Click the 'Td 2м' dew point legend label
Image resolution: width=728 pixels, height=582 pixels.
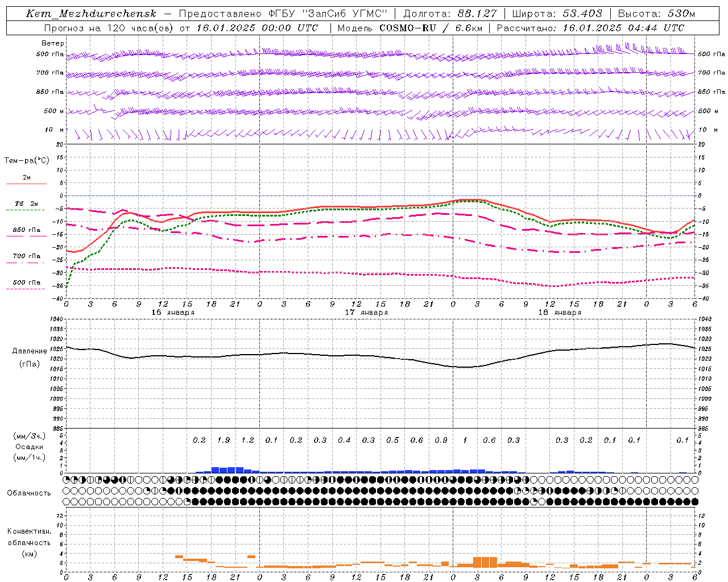click(26, 203)
